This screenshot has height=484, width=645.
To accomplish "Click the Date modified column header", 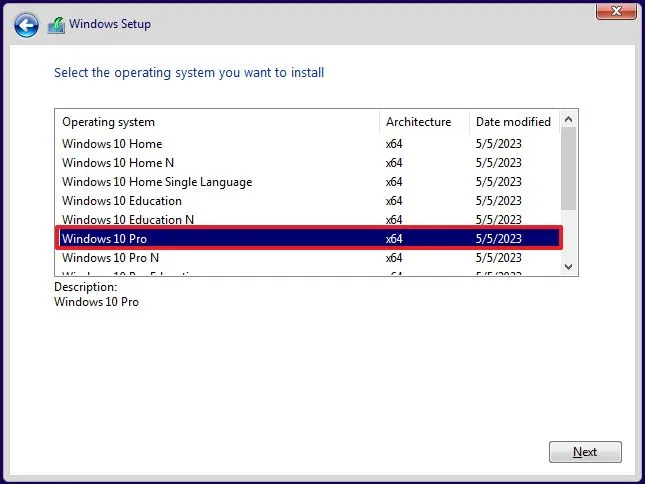I will click(514, 122).
